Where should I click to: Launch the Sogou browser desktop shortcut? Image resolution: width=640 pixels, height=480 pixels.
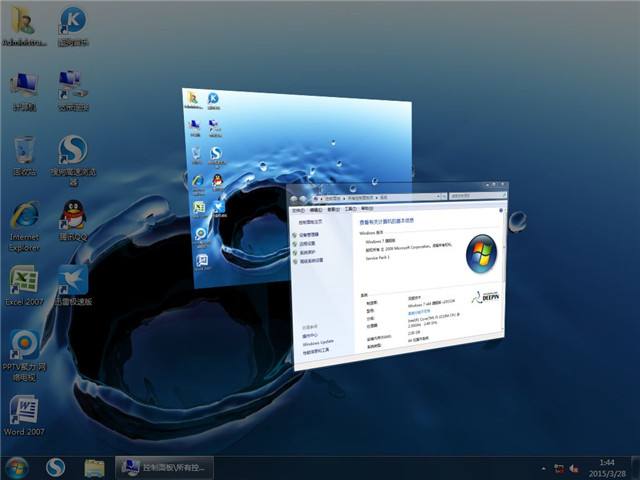[73, 161]
